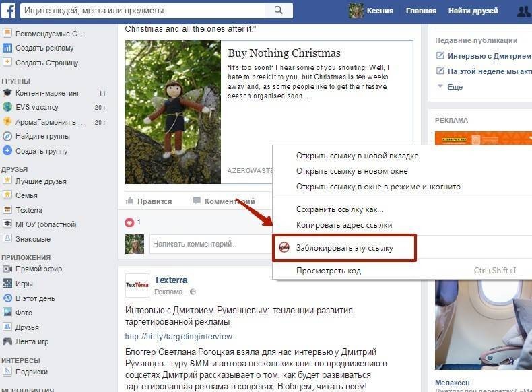Click the Мелаксен ad title
This screenshot has width=532, height=392.
(453, 383)
